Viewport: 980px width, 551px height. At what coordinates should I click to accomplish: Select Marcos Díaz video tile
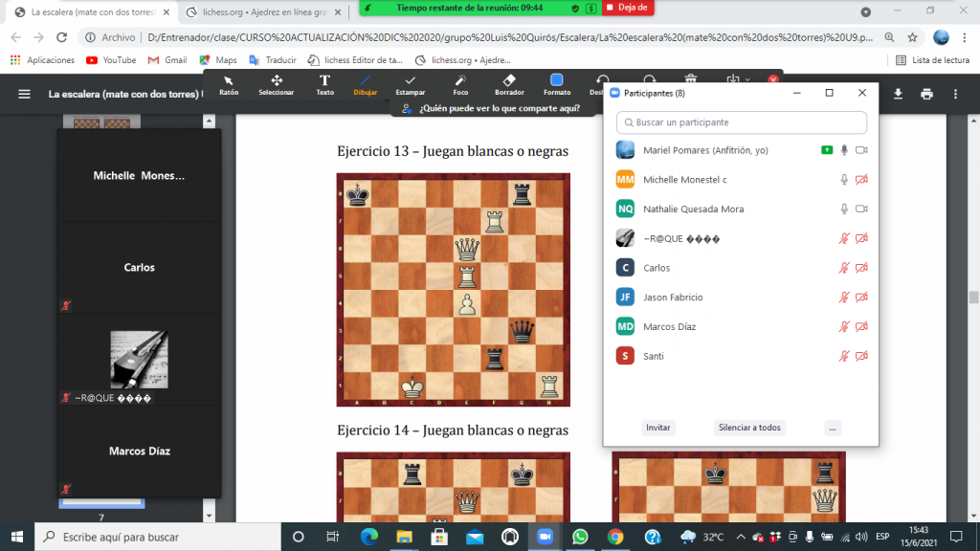click(139, 452)
